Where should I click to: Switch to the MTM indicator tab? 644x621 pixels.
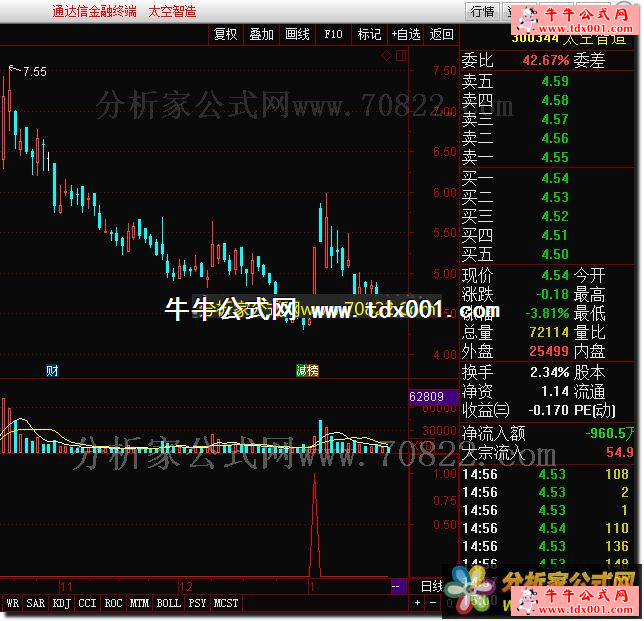pyautogui.click(x=140, y=603)
